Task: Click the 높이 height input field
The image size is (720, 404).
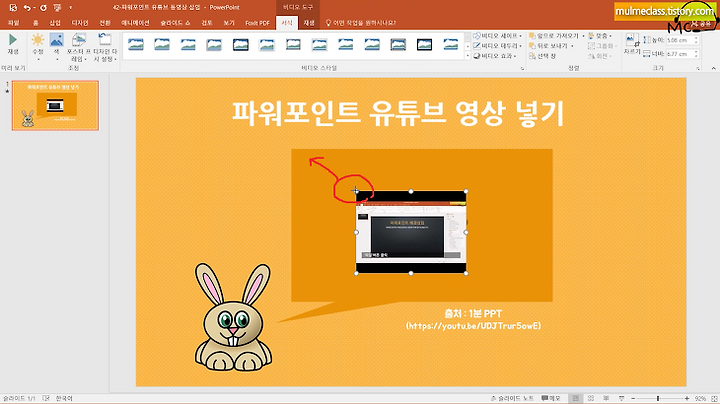Action: [x=680, y=40]
